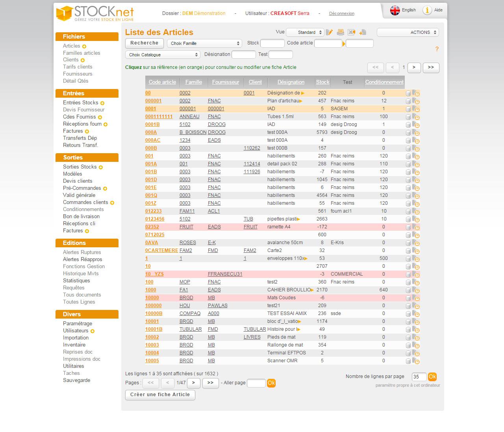Viewport: 504px width, 432px height.
Task: Click the pencil icon to edit the view
Action: 330,32
